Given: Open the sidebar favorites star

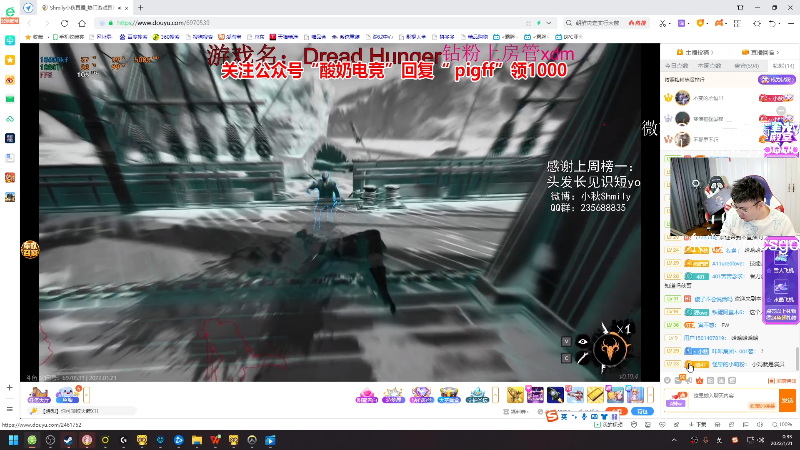Looking at the screenshot, I should click(10, 60).
